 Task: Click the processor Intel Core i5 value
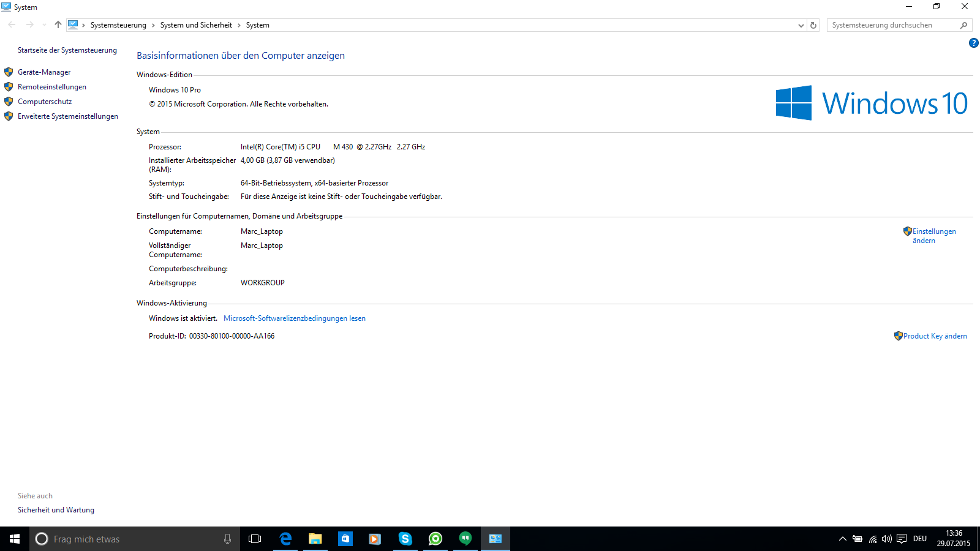coord(333,147)
